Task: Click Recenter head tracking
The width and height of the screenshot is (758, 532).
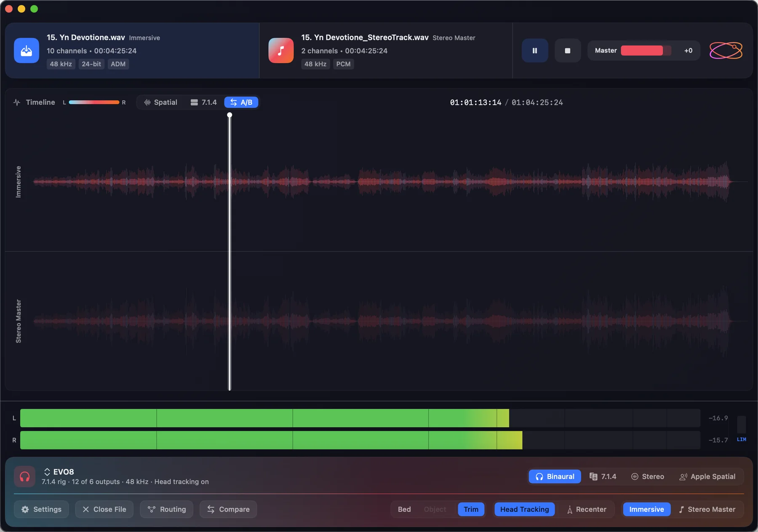Action: pyautogui.click(x=587, y=509)
